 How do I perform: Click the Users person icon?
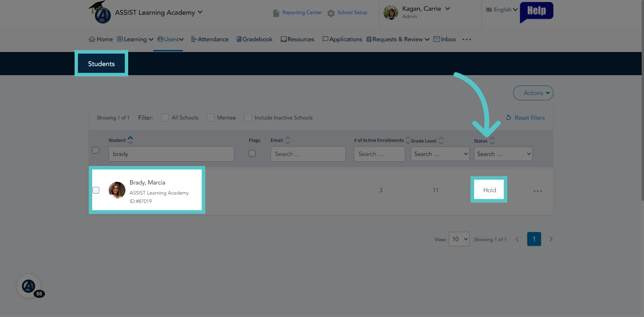[160, 39]
